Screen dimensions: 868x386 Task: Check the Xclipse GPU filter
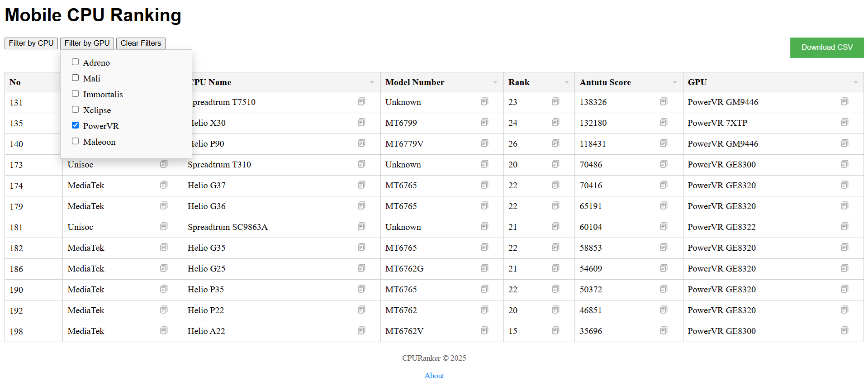coord(75,110)
